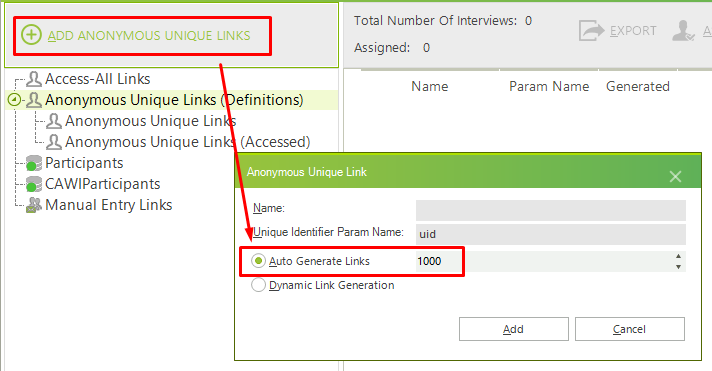The image size is (712, 371).
Task: Click the Generated column header
Action: click(638, 86)
